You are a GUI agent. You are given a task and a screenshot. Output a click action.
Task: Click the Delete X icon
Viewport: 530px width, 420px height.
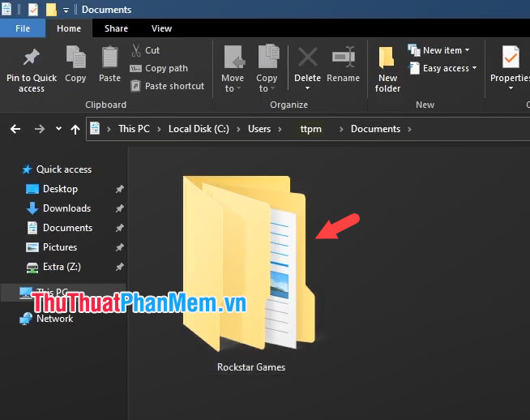pos(308,57)
